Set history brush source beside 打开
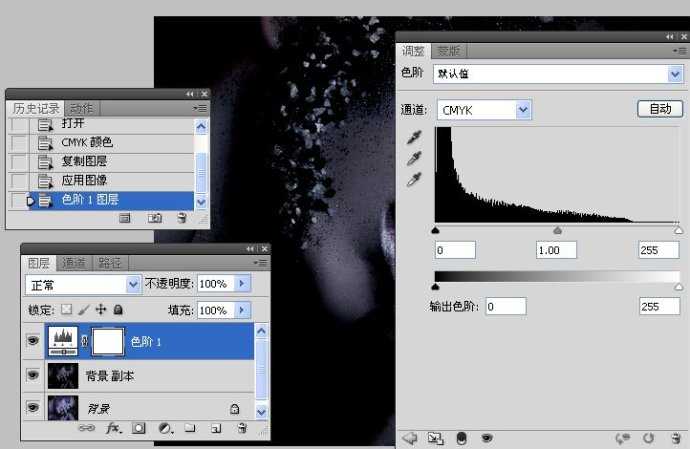 click(x=19, y=125)
